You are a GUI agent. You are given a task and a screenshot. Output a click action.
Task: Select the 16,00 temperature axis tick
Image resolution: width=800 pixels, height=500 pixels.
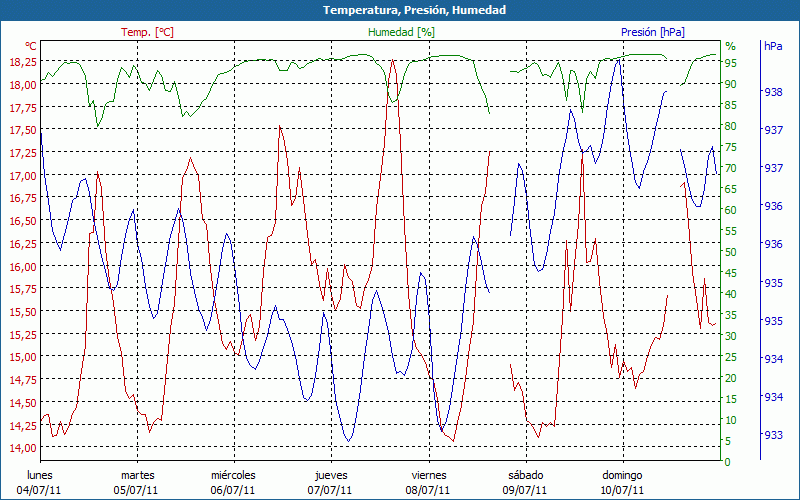tap(23, 267)
